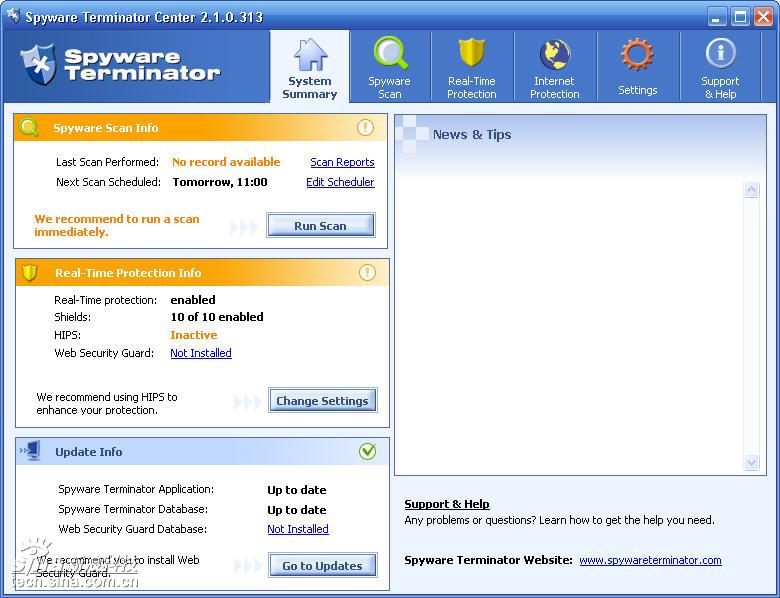
Task: Click the Change Settings button
Action: pyautogui.click(x=322, y=400)
